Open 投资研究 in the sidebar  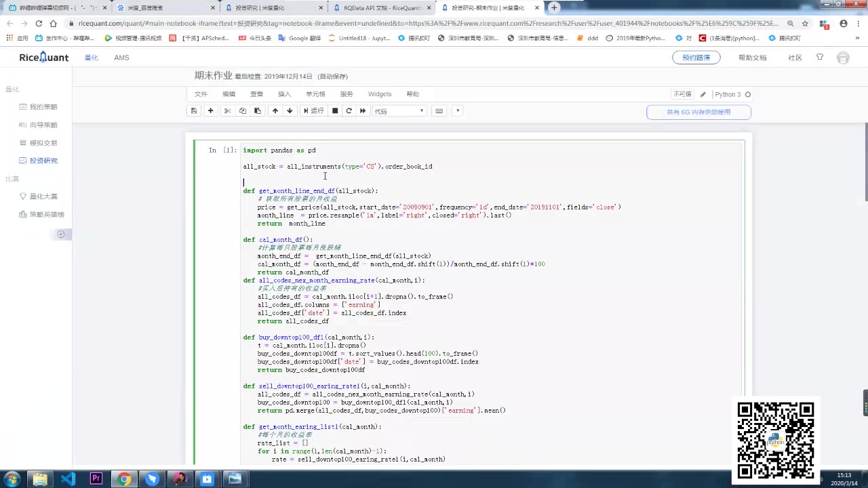point(38,161)
